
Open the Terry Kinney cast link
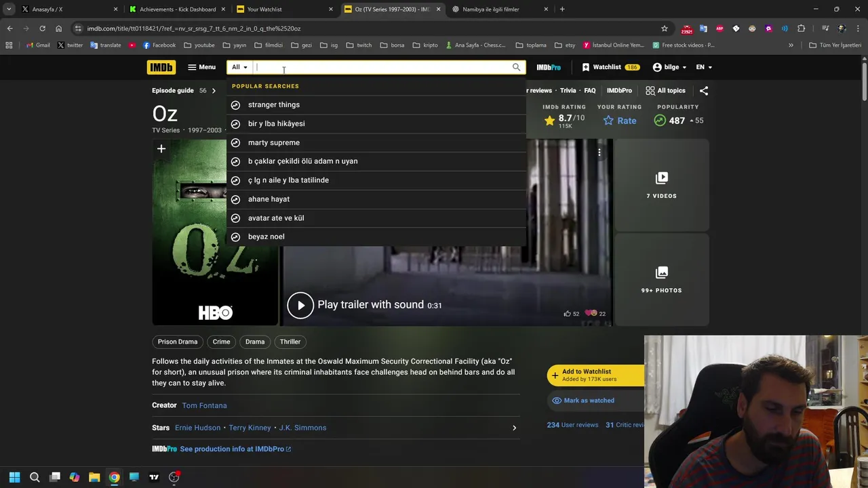click(x=250, y=428)
